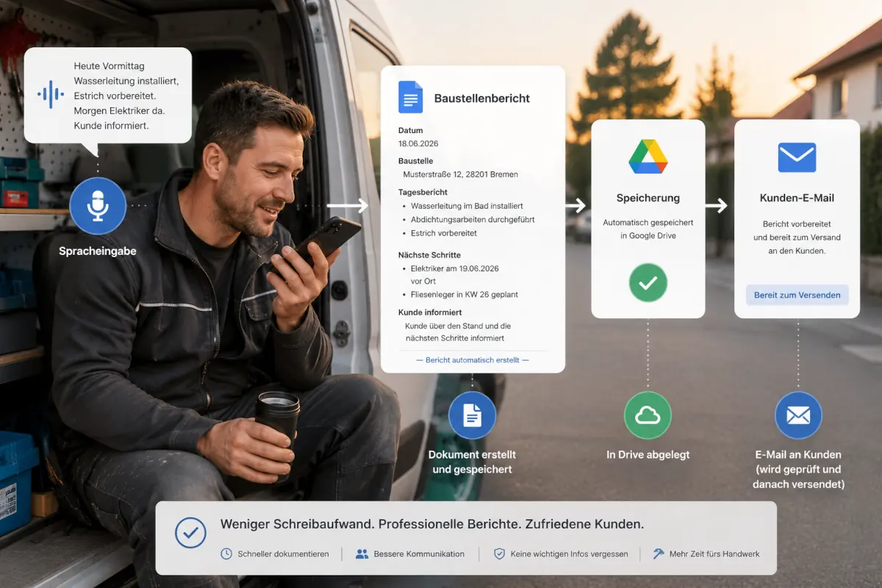Screen dimensions: 882x588
Task: Click the label Dokument erstellt und gespeichert
Action: pyautogui.click(x=473, y=462)
